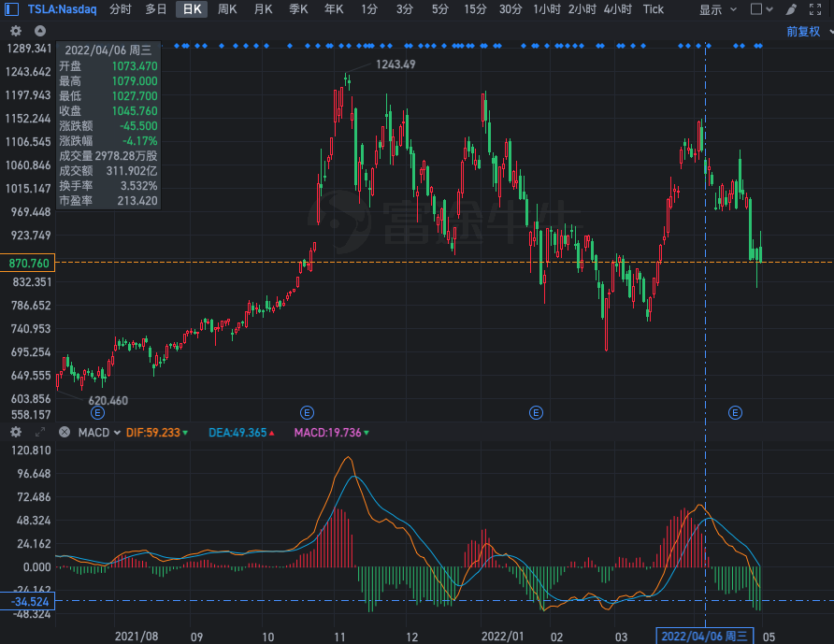
Task: Select the 年K yearly candlestick tab
Action: [x=334, y=9]
